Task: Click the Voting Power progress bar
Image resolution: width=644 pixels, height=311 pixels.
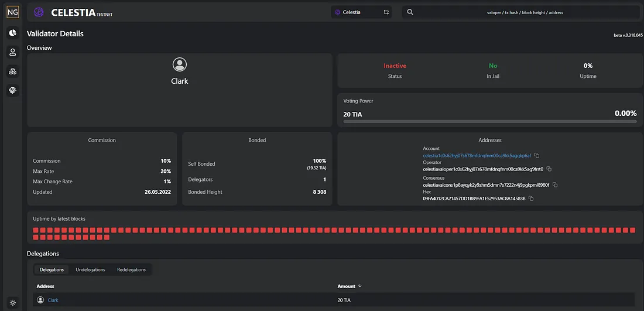Action: [x=490, y=122]
